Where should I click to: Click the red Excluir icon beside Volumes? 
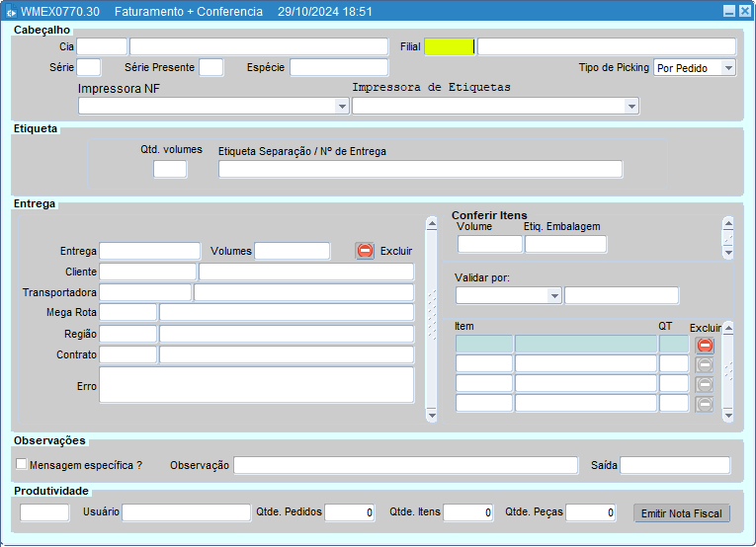365,251
